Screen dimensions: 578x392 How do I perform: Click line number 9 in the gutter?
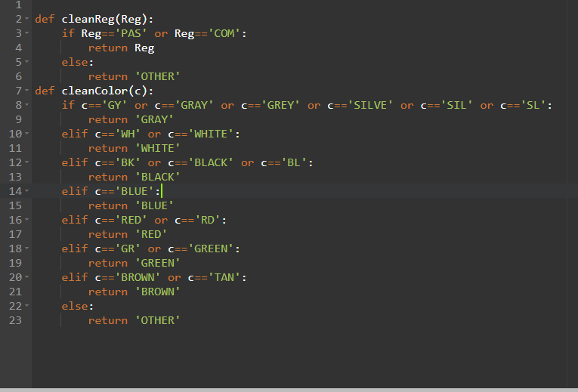tap(18, 119)
